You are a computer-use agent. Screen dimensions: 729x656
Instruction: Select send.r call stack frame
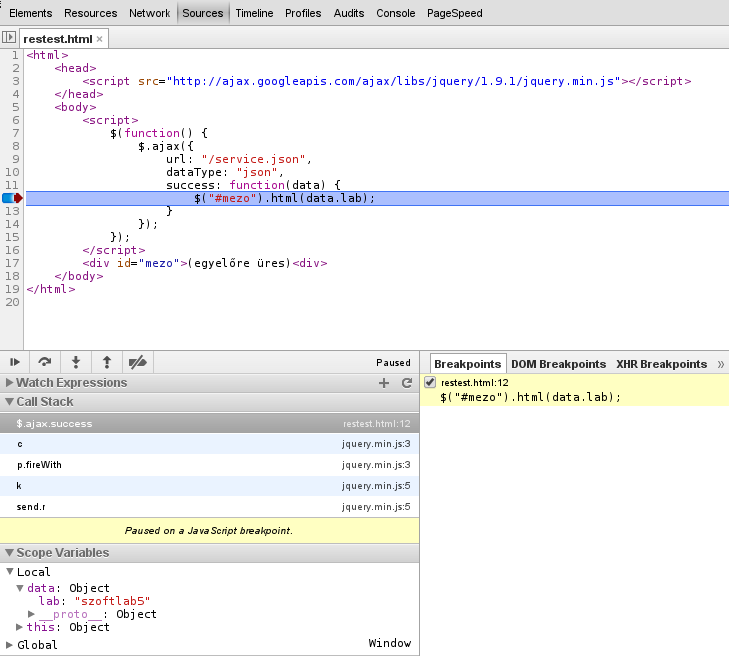(x=209, y=507)
